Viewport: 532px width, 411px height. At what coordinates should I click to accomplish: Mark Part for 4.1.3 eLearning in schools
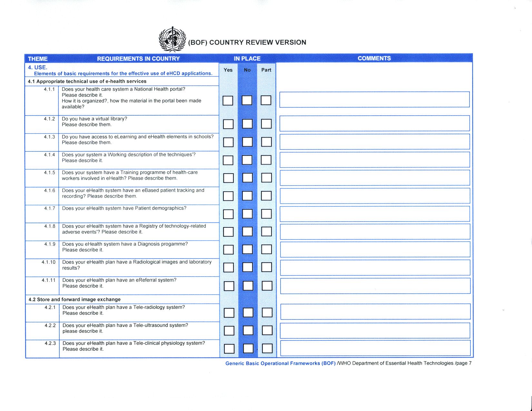(266, 142)
